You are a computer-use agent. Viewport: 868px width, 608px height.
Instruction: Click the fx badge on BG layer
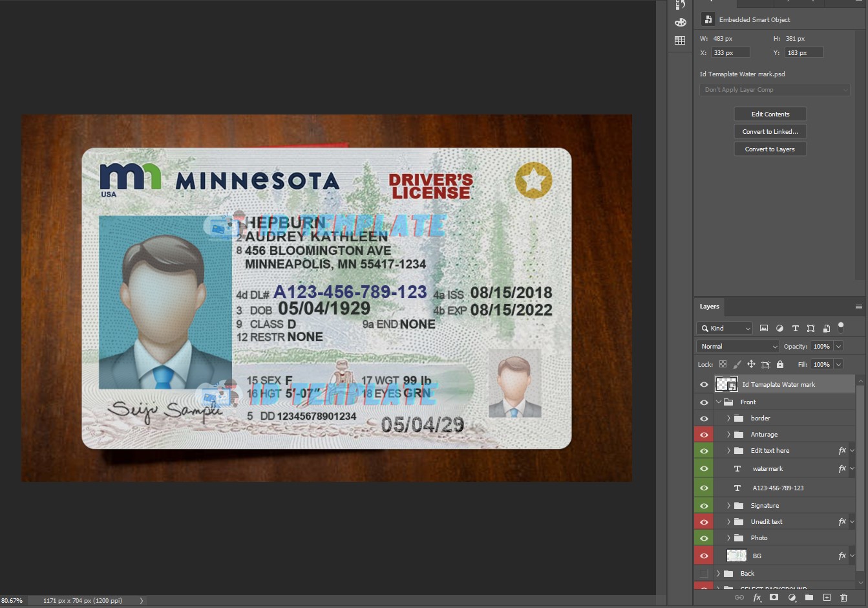pyautogui.click(x=842, y=556)
